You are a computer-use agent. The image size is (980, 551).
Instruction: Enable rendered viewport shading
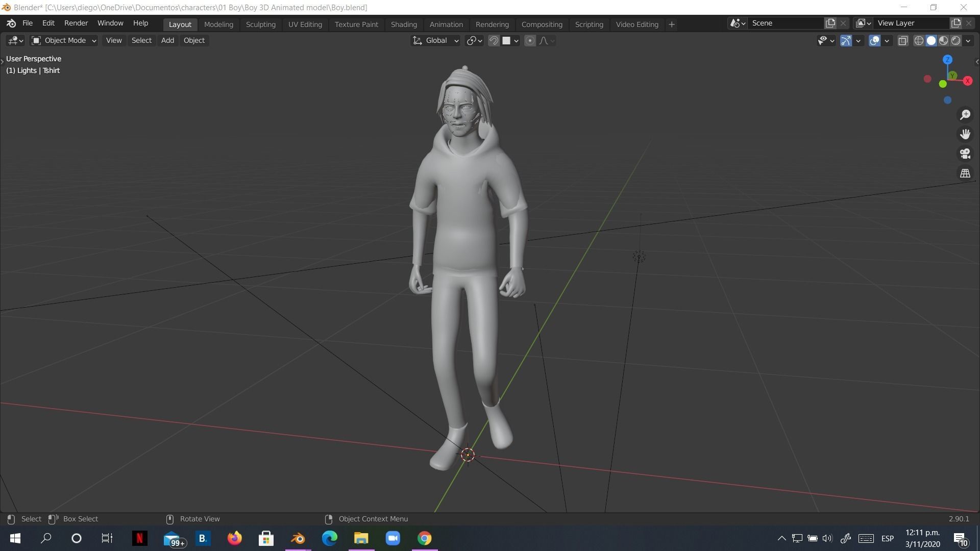pos(956,41)
